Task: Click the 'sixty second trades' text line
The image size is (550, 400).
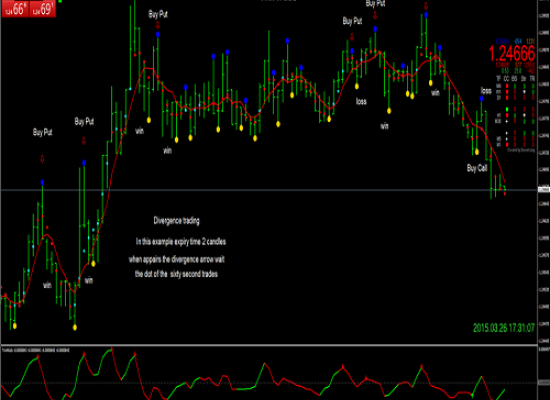Action: pyautogui.click(x=176, y=274)
